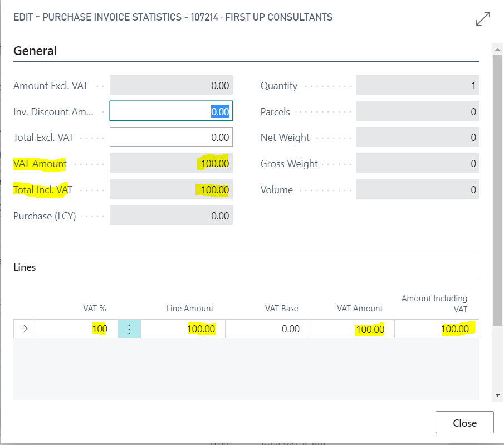Click the Line Amount cell in the row

[x=183, y=329]
